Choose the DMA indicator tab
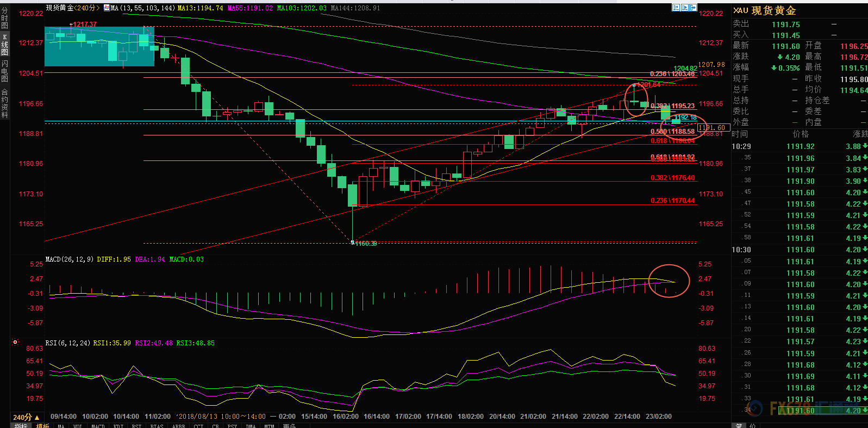The height and width of the screenshot is (428, 868). (251, 426)
